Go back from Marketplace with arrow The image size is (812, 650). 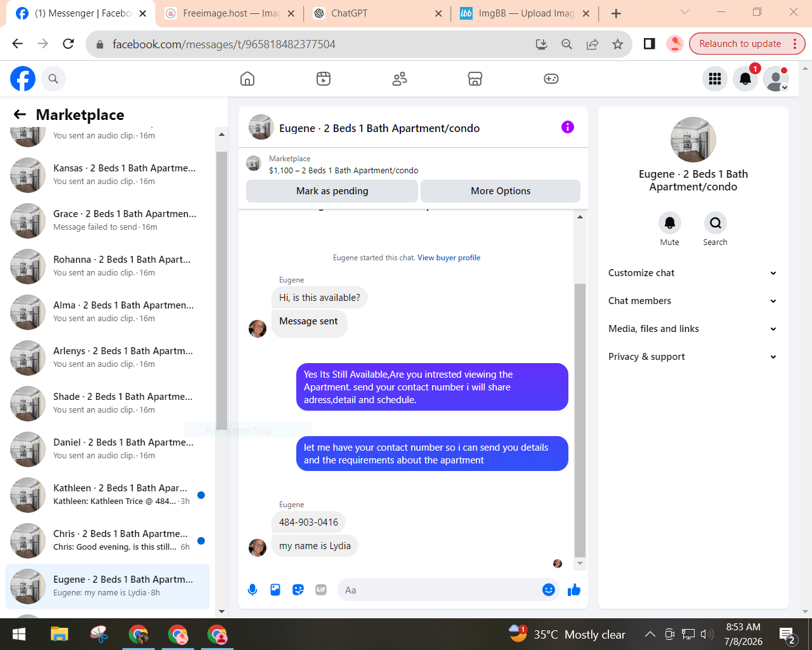tap(20, 114)
